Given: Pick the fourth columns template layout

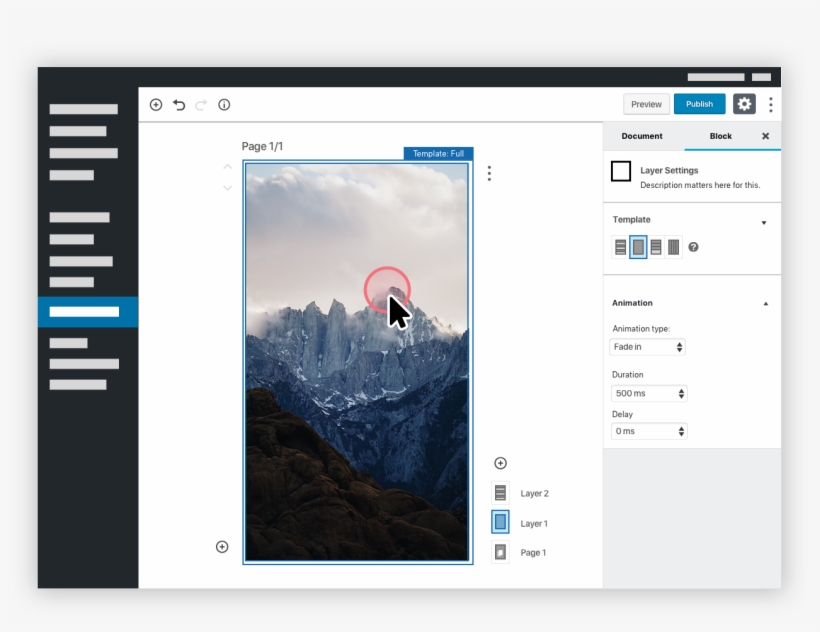Looking at the screenshot, I should tap(674, 247).
